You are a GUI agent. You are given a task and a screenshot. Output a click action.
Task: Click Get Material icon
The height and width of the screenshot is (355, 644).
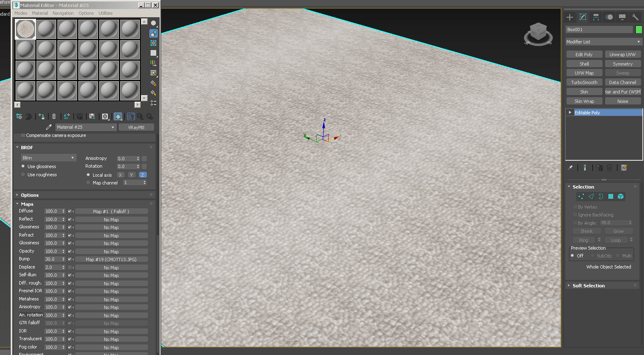click(x=19, y=116)
